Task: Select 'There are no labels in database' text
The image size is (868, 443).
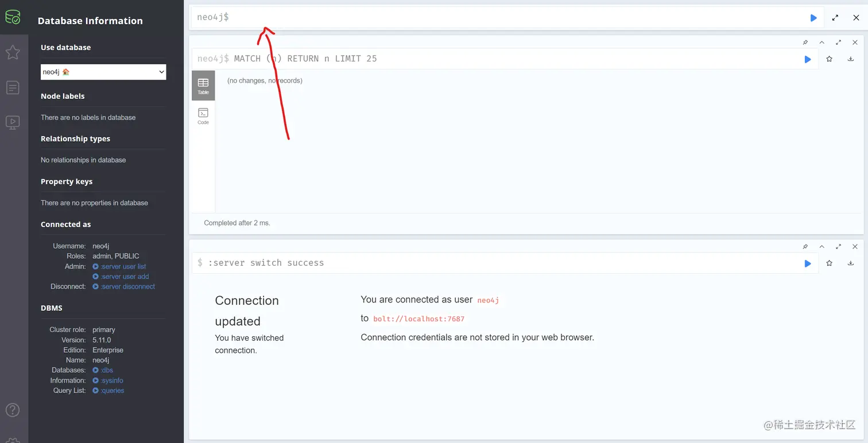Action: [88, 118]
